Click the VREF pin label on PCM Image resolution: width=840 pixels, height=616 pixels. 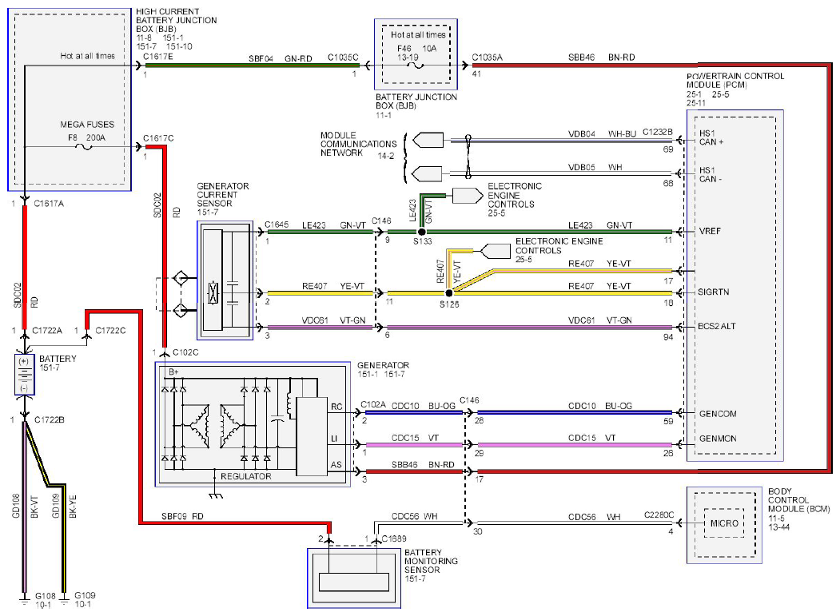(709, 231)
